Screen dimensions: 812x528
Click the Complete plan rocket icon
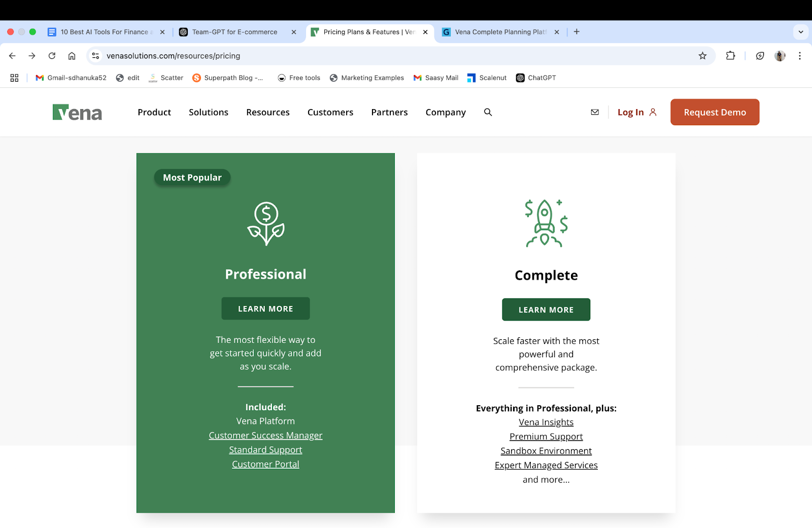click(x=546, y=223)
